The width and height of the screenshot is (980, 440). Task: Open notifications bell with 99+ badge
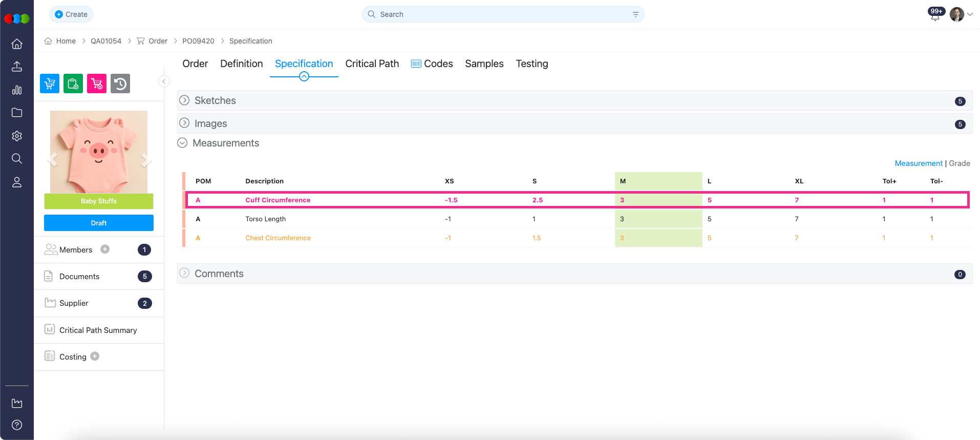935,15
